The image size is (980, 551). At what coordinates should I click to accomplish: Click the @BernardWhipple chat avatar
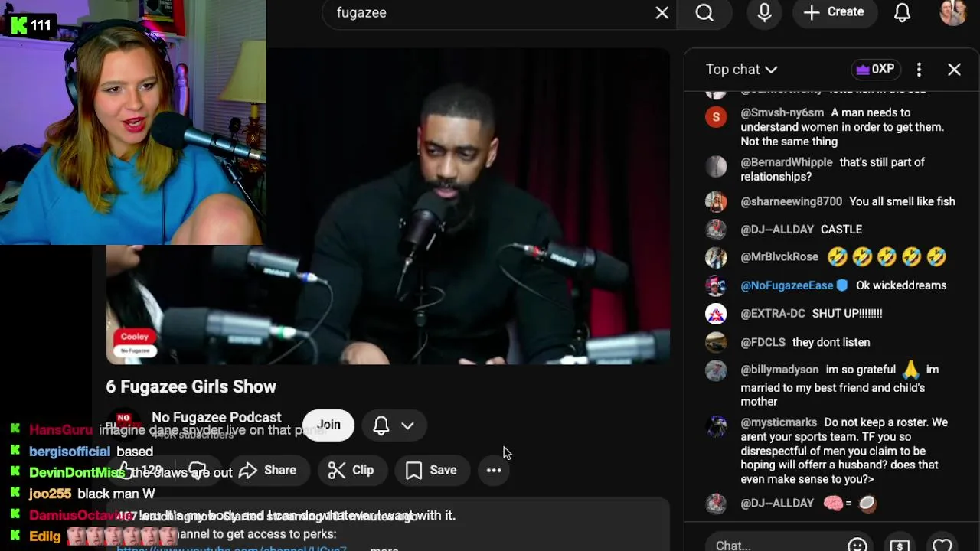pos(716,166)
